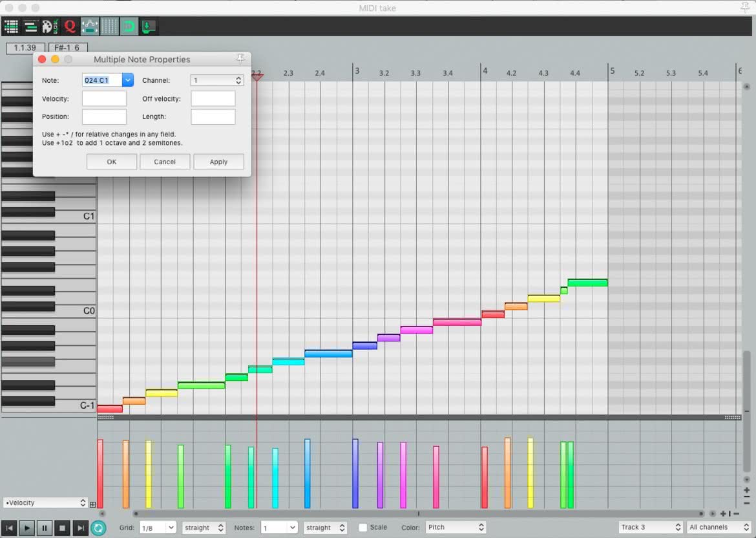Pause playback with the pause button
This screenshot has height=538, width=756.
point(45,528)
